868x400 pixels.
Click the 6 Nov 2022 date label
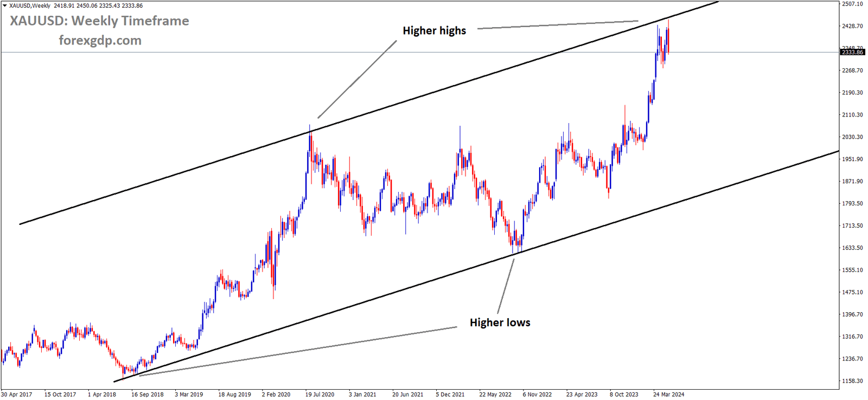pyautogui.click(x=537, y=395)
